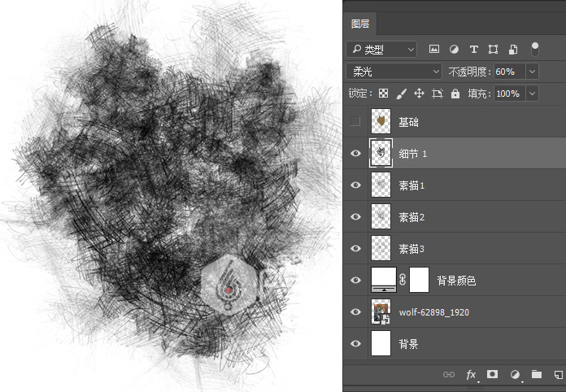Viewport: 566px width, 392px height.
Task: Select the 细节 1 layer thumbnail
Action: [381, 153]
